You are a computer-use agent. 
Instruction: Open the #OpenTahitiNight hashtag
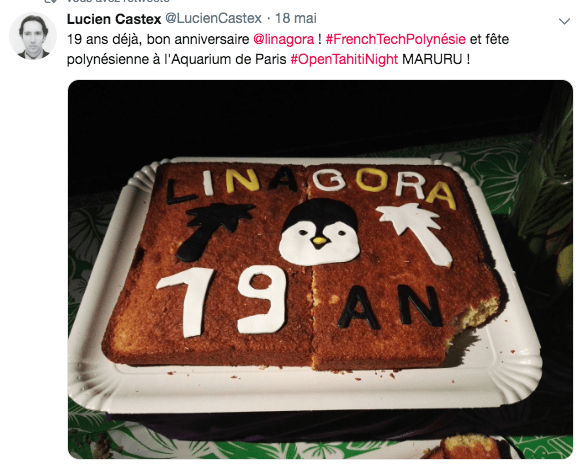click(x=344, y=59)
